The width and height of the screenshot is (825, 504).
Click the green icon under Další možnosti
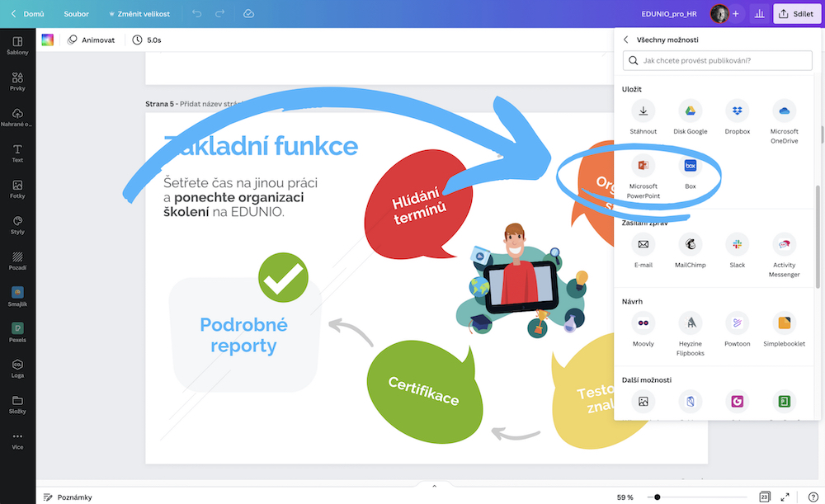(x=784, y=402)
